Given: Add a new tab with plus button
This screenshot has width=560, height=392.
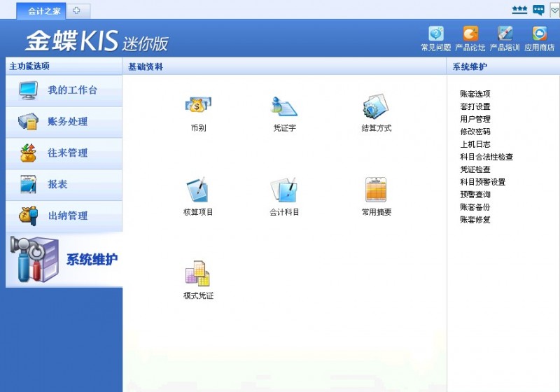Looking at the screenshot, I should (77, 10).
